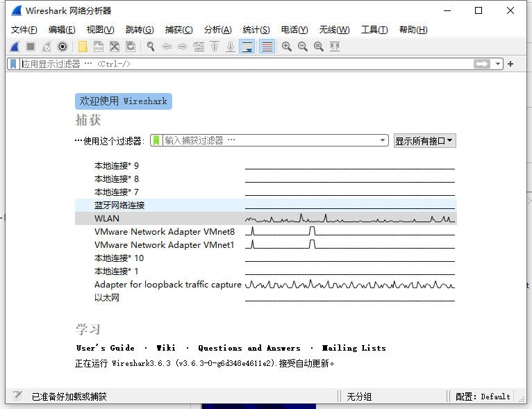Zoom out the main window text
This screenshot has height=409, width=532.
click(303, 47)
